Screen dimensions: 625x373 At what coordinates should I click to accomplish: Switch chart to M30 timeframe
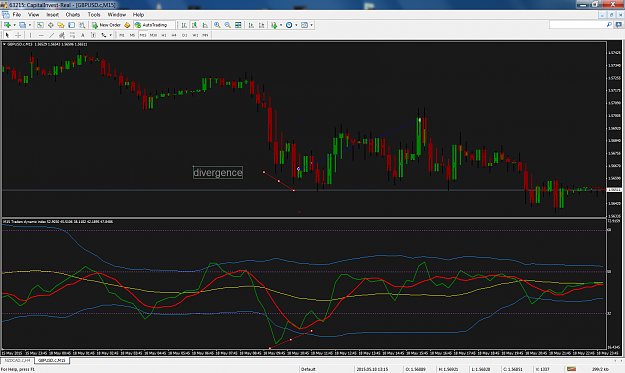click(x=153, y=35)
